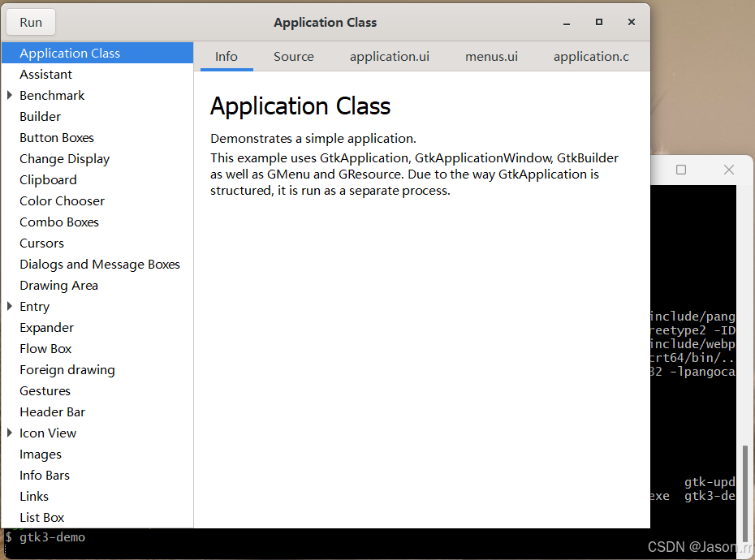Open the application.c tab
The image size is (755, 560).
591,57
